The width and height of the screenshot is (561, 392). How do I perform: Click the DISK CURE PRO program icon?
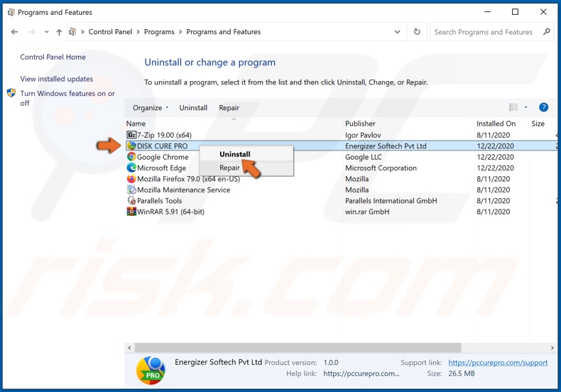131,146
